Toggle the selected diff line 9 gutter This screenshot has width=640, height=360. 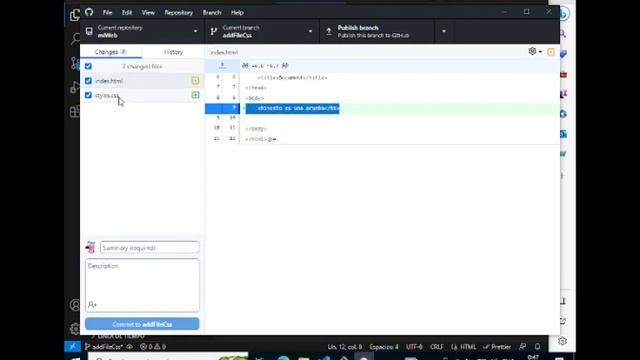222,108
